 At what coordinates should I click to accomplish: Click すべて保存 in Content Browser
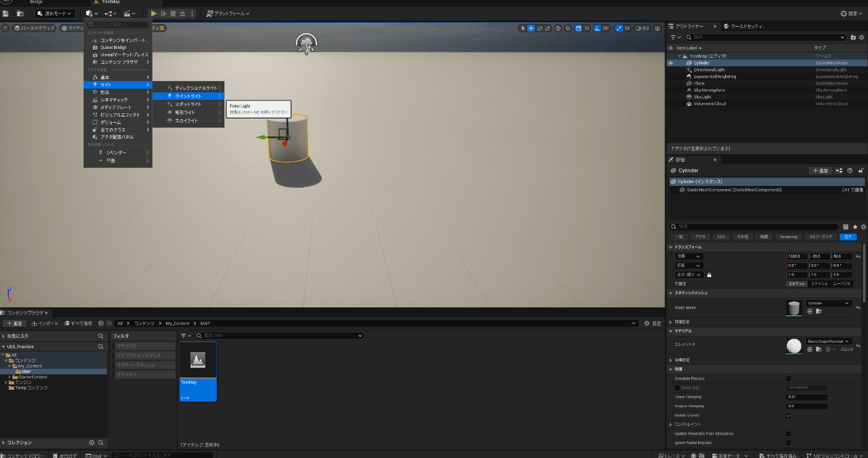pos(78,324)
